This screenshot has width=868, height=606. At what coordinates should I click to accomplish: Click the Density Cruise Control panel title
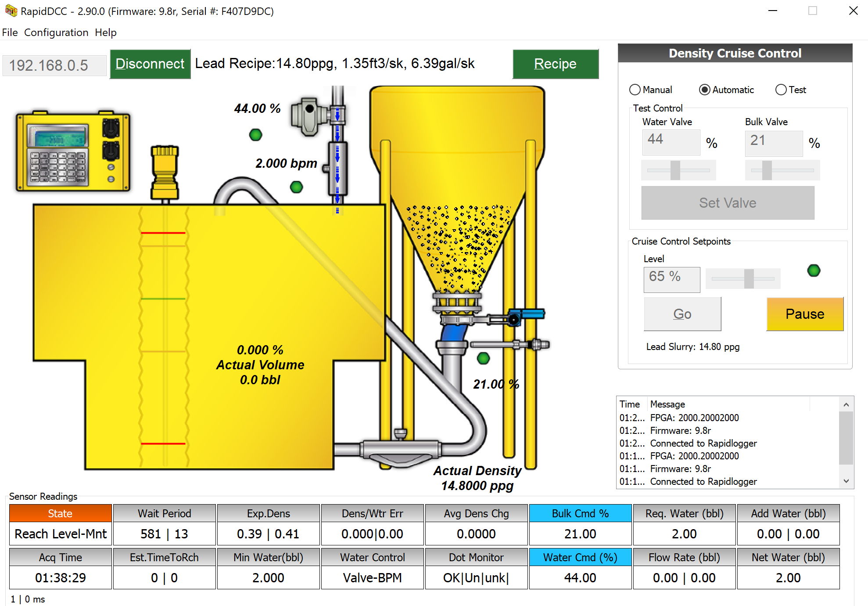tap(735, 53)
